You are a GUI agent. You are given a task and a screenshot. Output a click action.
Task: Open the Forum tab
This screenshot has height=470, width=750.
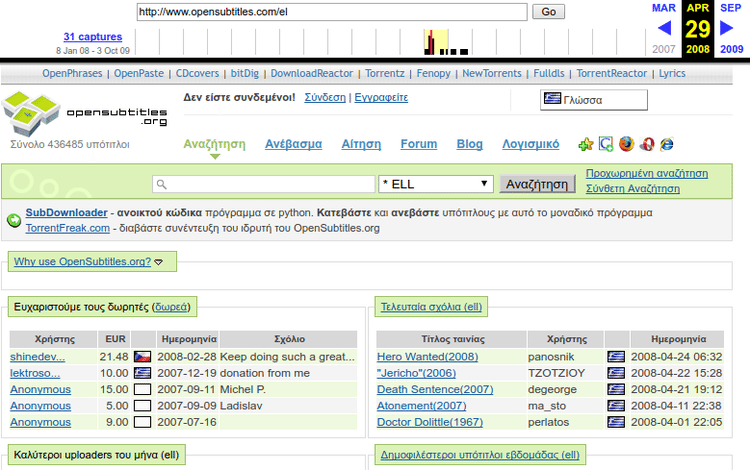click(419, 144)
